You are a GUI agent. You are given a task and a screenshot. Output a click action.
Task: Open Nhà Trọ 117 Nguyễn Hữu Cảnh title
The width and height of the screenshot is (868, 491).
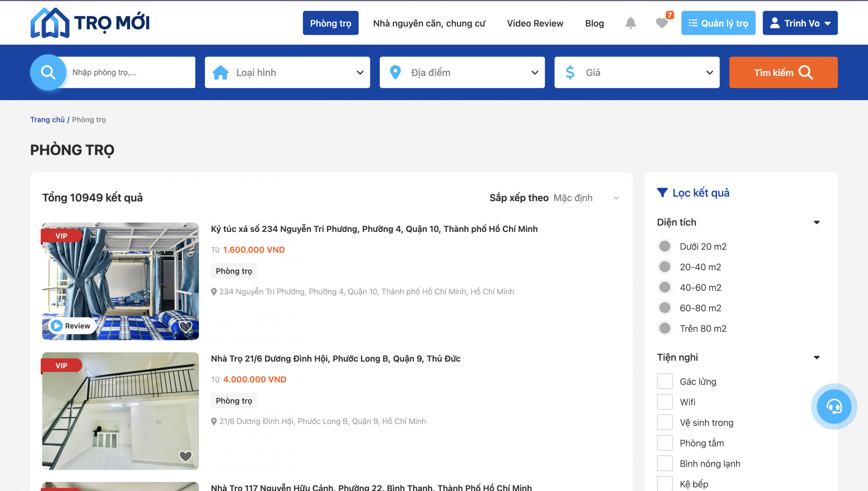coord(372,488)
